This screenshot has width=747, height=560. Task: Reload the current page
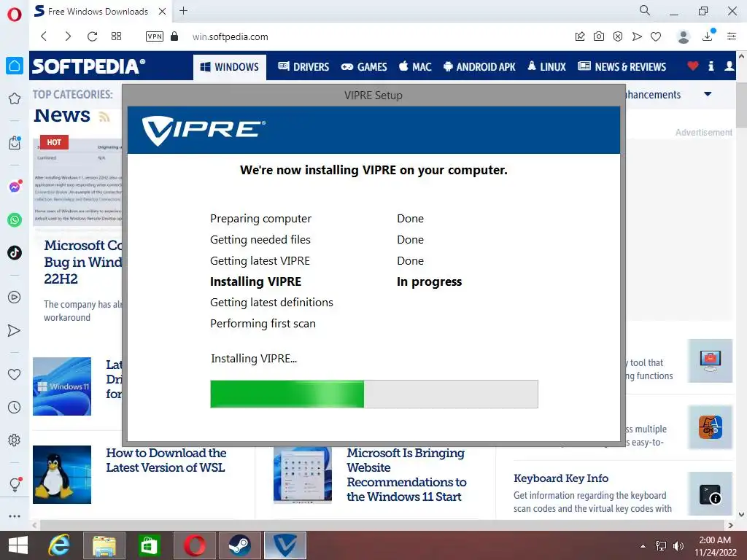[92, 36]
